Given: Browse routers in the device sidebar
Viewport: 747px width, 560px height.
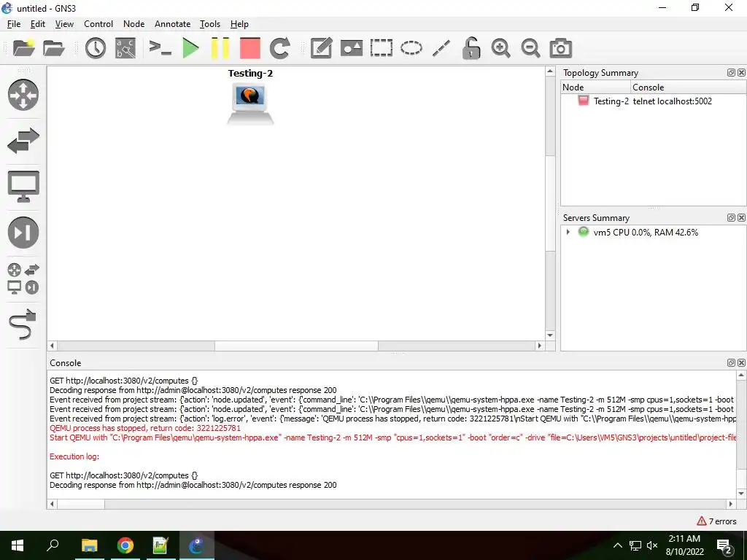Looking at the screenshot, I should click(23, 95).
